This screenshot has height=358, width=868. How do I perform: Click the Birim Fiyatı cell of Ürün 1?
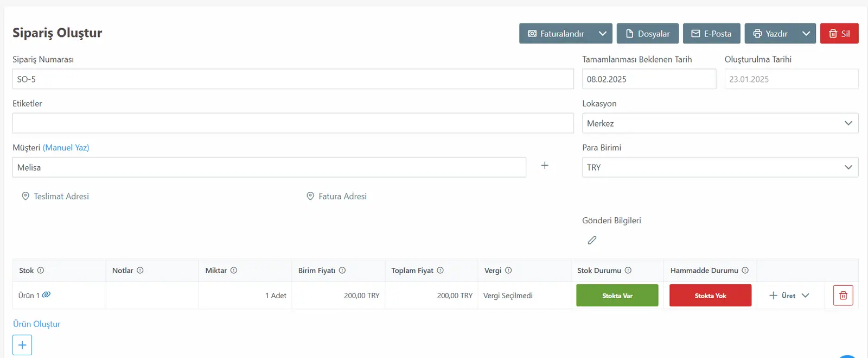click(x=339, y=296)
